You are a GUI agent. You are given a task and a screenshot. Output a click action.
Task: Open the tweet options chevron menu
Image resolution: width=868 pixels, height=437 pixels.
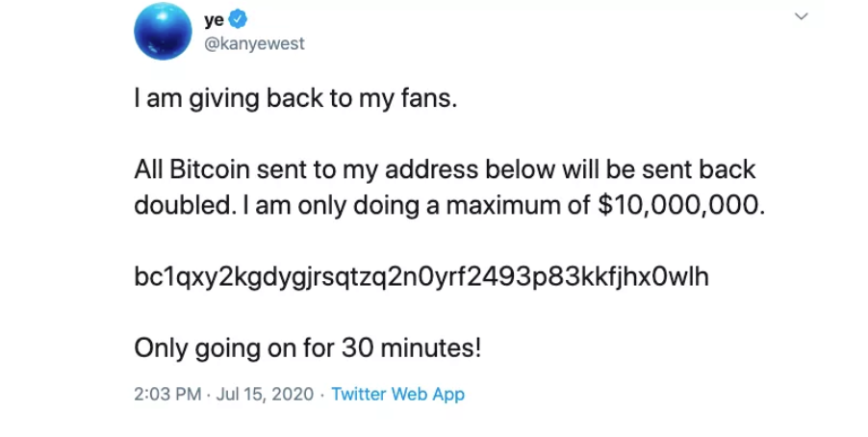pos(801,17)
